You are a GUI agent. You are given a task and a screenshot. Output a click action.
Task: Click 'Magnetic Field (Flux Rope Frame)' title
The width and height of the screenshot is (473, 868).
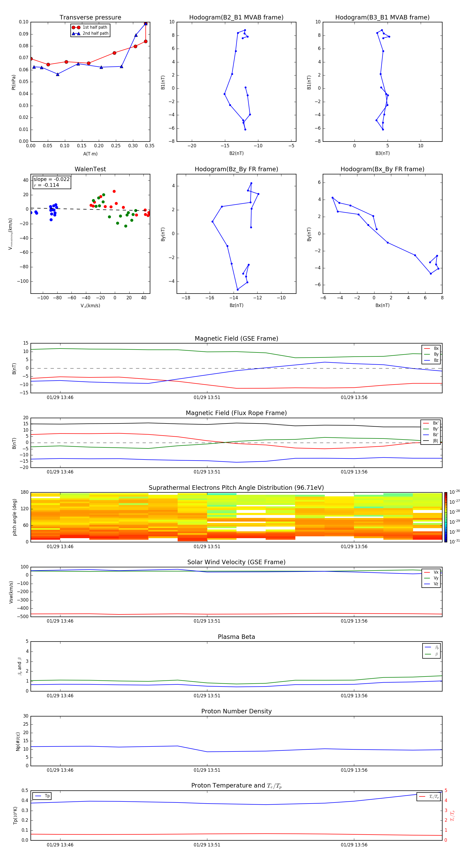(236, 413)
